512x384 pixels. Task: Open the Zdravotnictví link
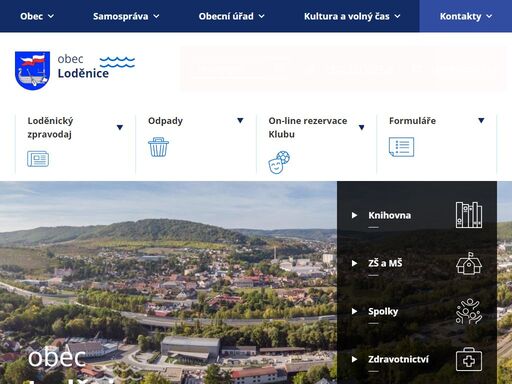click(x=398, y=359)
